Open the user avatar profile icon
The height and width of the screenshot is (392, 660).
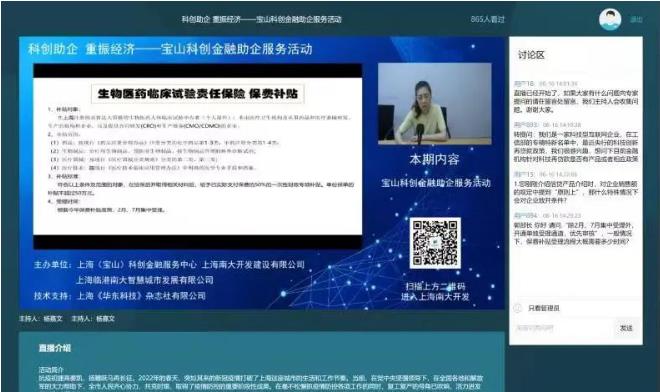click(x=610, y=20)
